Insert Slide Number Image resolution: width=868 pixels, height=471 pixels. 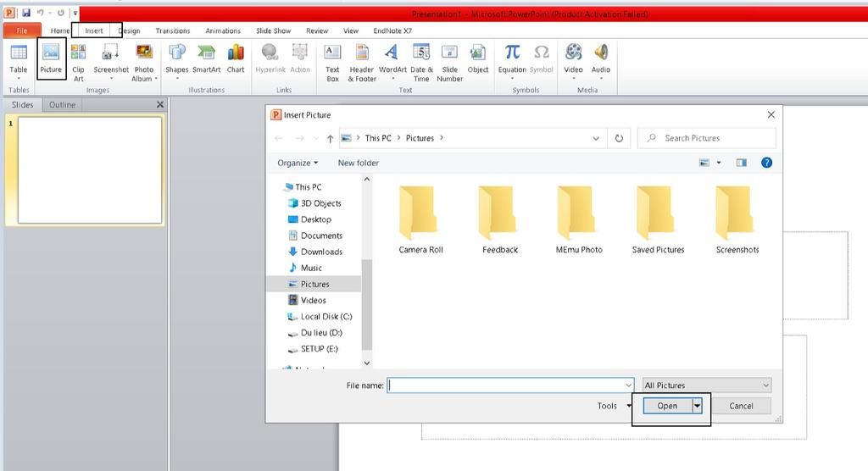click(449, 62)
